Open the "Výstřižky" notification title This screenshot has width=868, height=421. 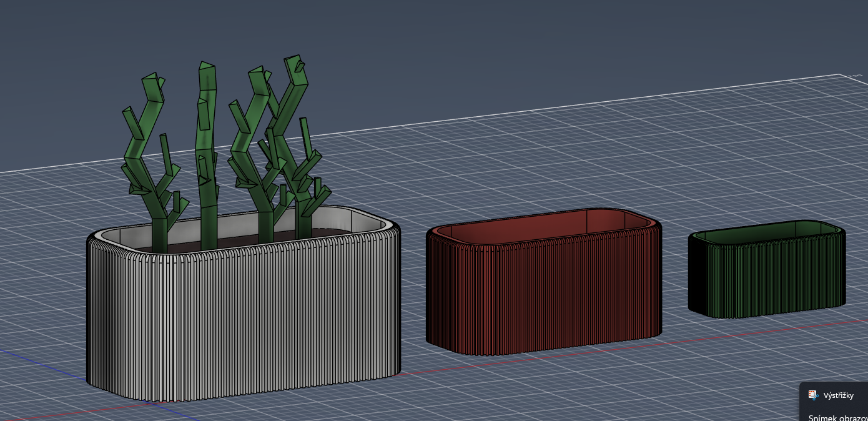click(x=838, y=395)
